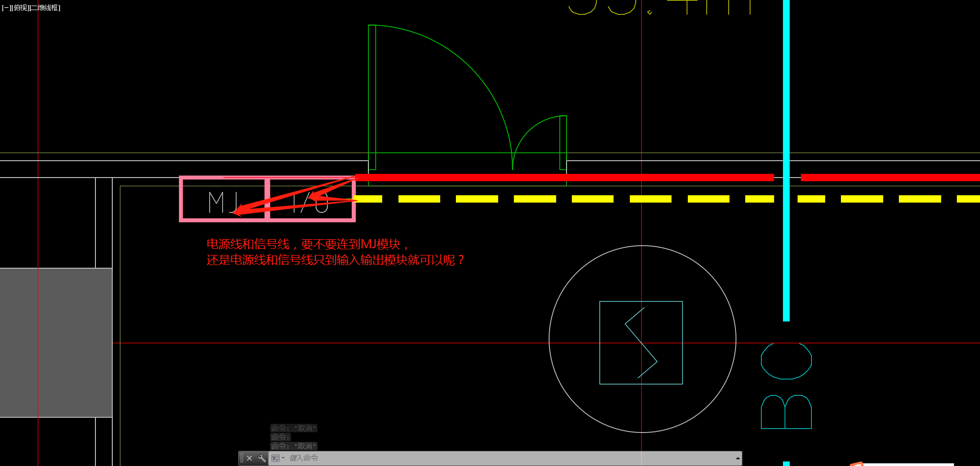Screen dimensions: 980x466
Task: Select the red text line 电源线和信号线，要不要连到MJ模块
Action: (307, 244)
